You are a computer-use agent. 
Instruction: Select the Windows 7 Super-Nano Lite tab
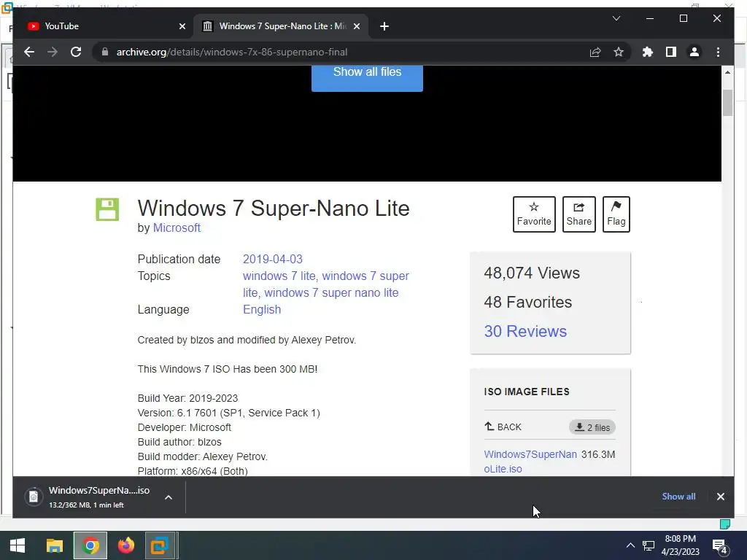click(280, 27)
